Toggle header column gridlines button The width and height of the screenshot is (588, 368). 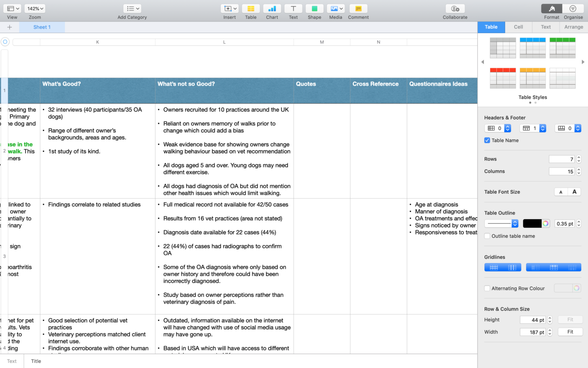click(535, 267)
